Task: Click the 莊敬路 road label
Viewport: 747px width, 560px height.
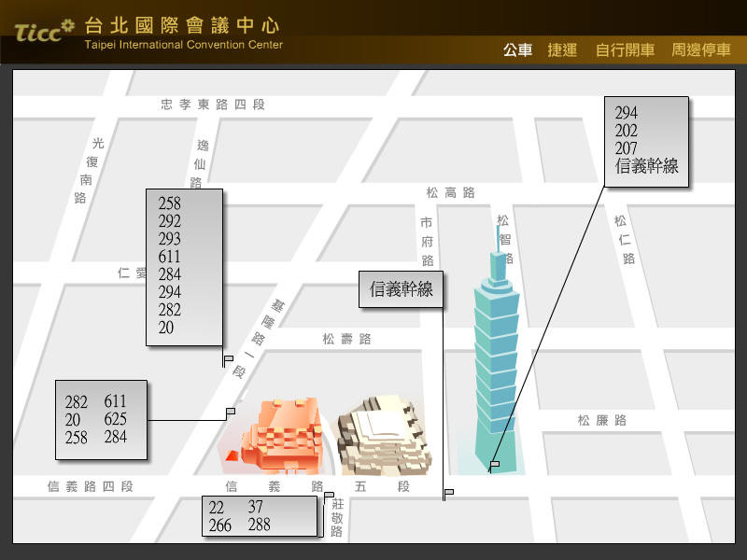Action: tap(337, 518)
